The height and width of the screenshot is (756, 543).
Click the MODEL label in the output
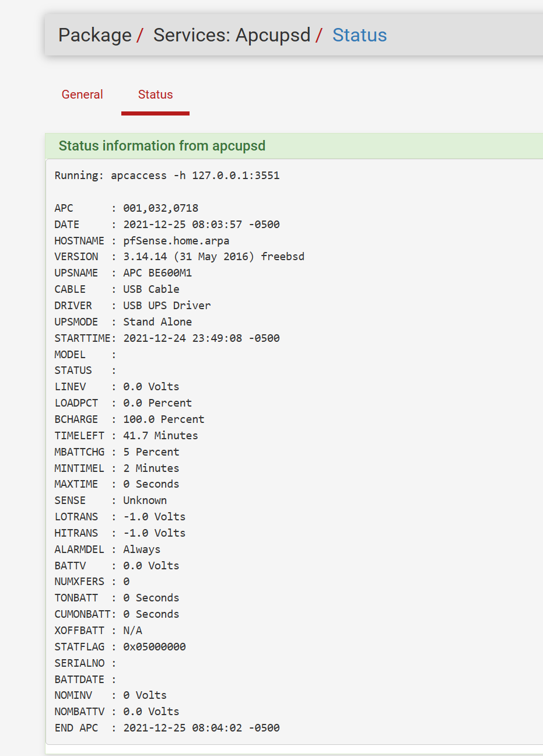coord(70,355)
